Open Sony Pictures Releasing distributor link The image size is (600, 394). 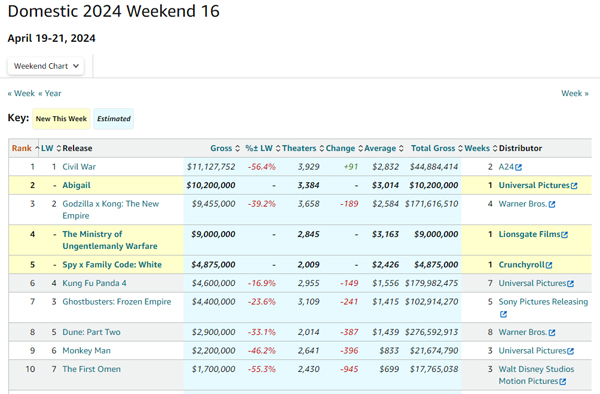click(543, 302)
